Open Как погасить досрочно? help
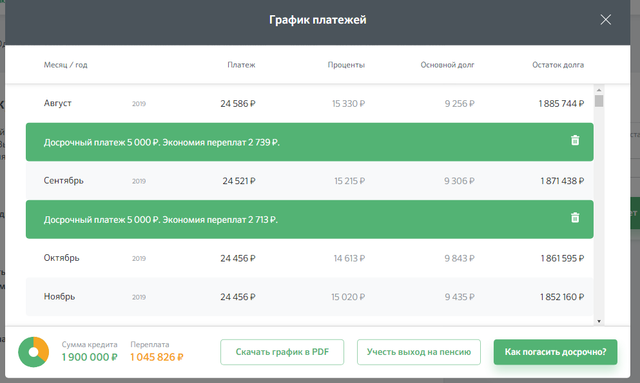640x383 pixels. point(556,352)
